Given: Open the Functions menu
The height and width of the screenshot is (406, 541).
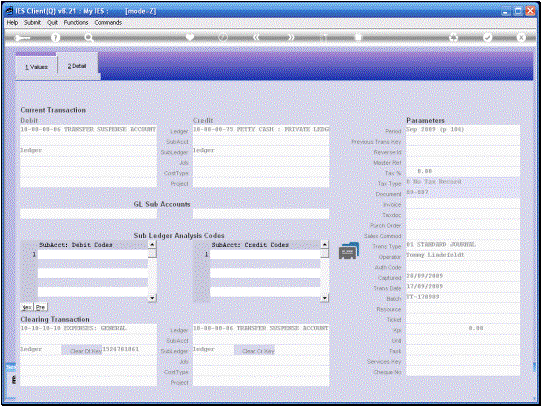Looking at the screenshot, I should coord(76,22).
